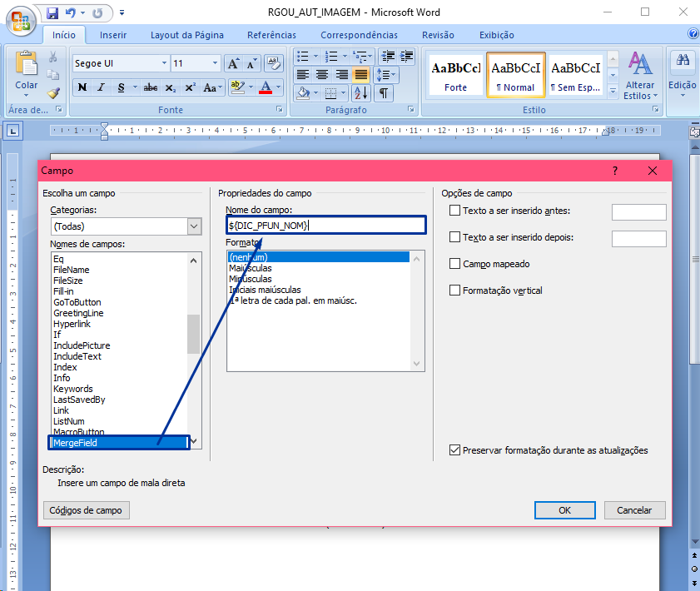Open the Correspondências ribbon tab
Viewport: 700px width, 591px height.
[359, 35]
